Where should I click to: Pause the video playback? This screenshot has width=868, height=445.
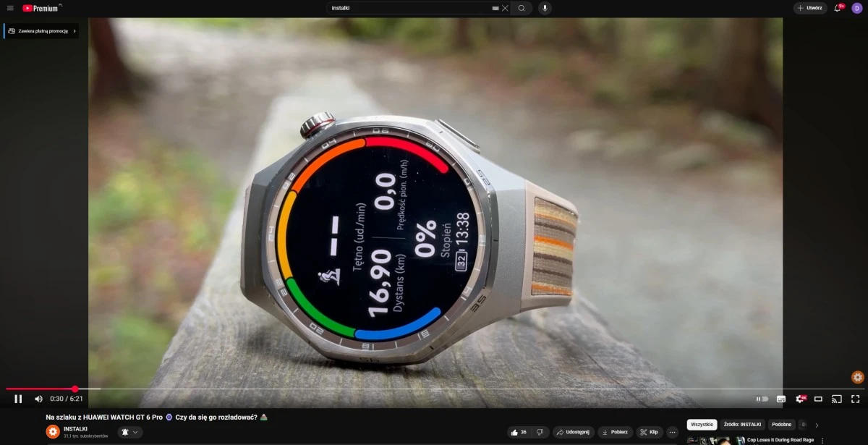click(18, 399)
